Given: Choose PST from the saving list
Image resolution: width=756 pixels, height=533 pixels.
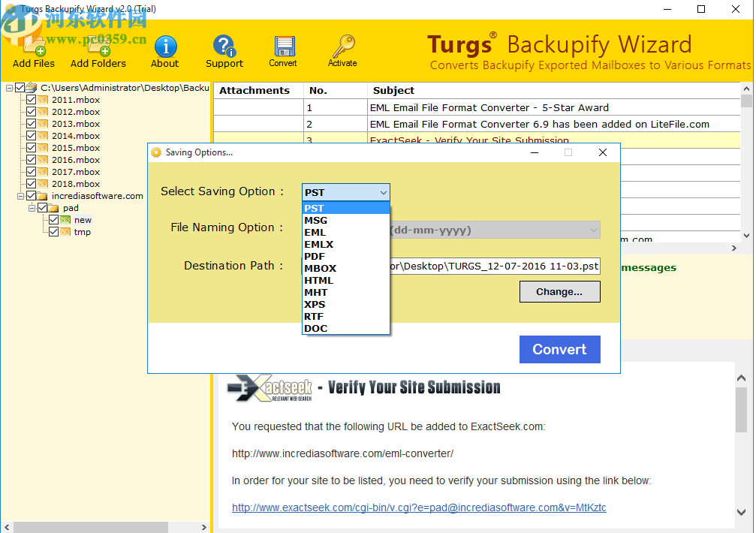Looking at the screenshot, I should [345, 208].
